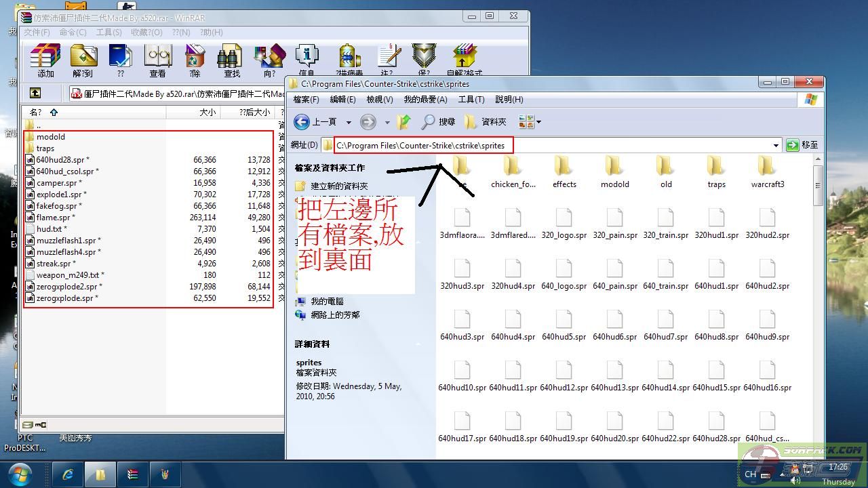This screenshot has width=868, height=488.
Task: Click the CH language indicator in tray
Action: 750,474
